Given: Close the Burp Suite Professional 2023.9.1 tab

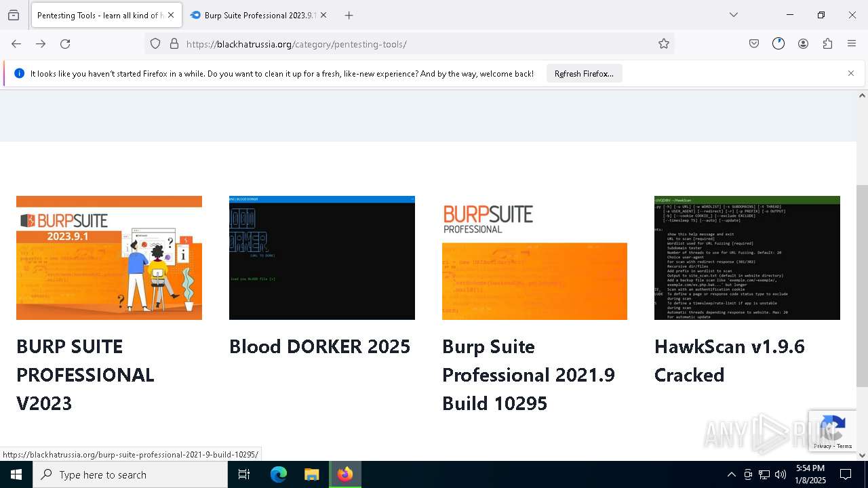Looking at the screenshot, I should click(323, 15).
